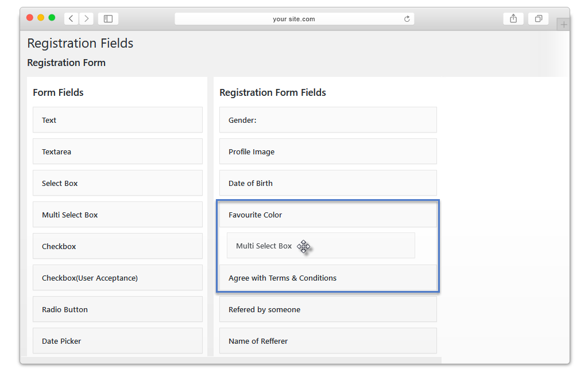Show all tabs overview icon

[x=539, y=18]
